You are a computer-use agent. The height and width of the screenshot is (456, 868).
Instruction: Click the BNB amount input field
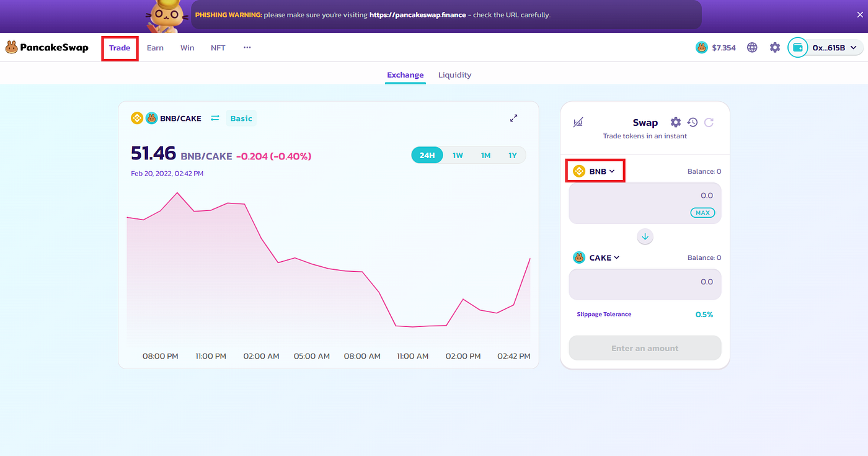click(645, 203)
